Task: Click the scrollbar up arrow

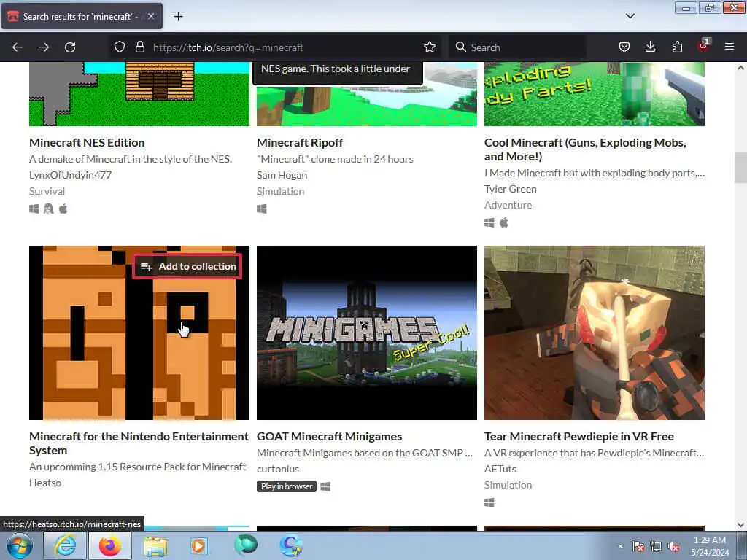Action: coord(740,68)
